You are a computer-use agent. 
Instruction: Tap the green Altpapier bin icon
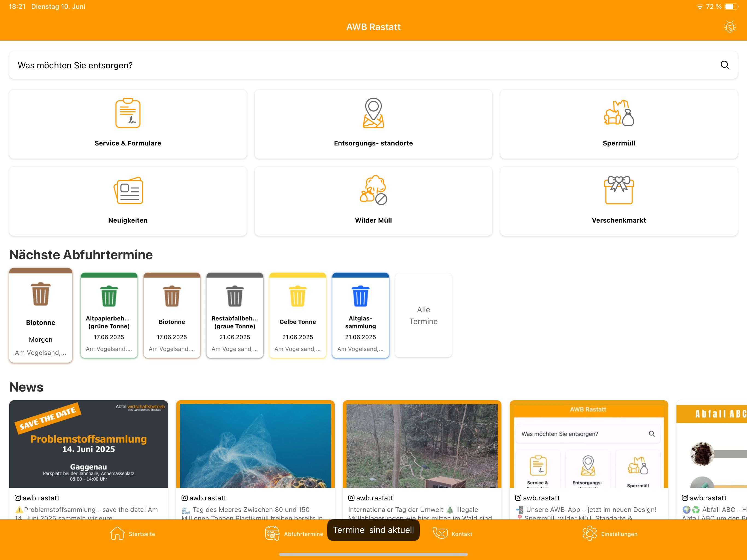(109, 296)
